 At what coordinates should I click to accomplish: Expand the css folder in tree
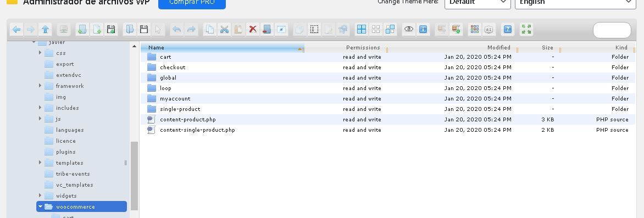pos(40,53)
